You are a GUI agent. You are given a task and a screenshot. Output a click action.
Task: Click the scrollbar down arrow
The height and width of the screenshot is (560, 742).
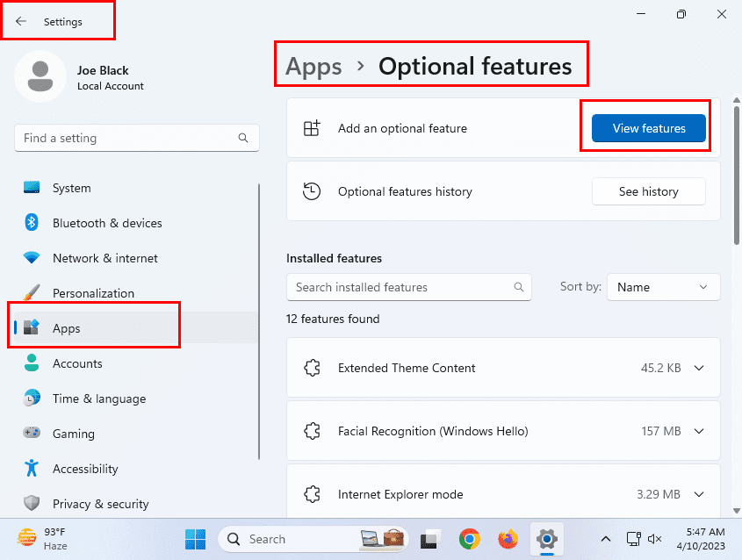737,510
